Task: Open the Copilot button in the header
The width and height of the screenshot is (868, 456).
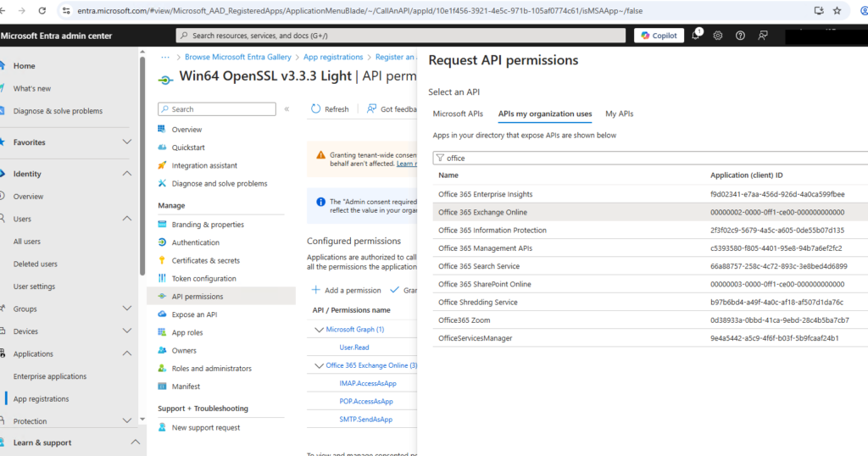Action: (659, 36)
